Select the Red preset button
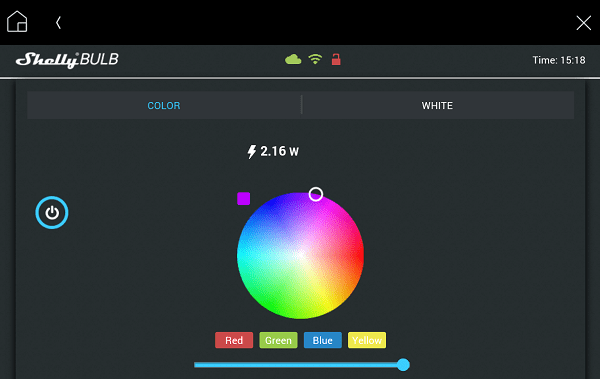 click(234, 340)
